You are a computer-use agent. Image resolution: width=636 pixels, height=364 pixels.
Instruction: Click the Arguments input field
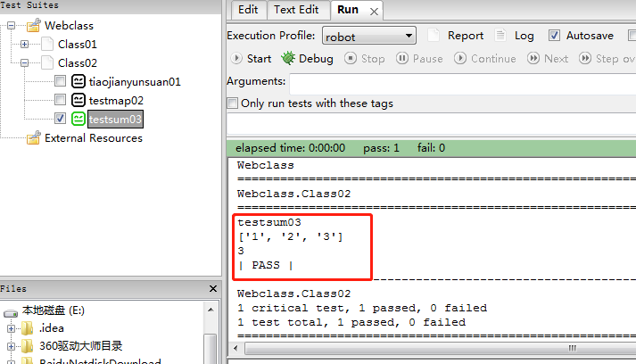tap(462, 85)
